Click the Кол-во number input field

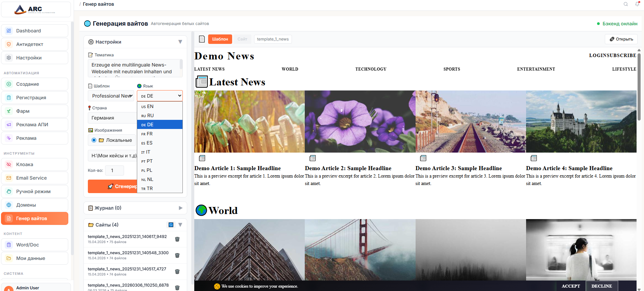coord(115,170)
